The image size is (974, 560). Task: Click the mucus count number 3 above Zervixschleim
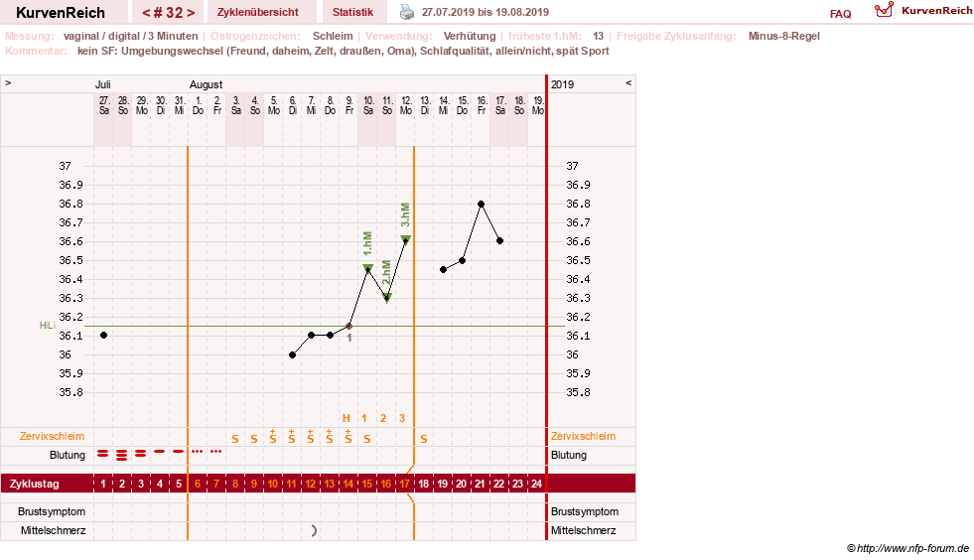click(x=402, y=418)
